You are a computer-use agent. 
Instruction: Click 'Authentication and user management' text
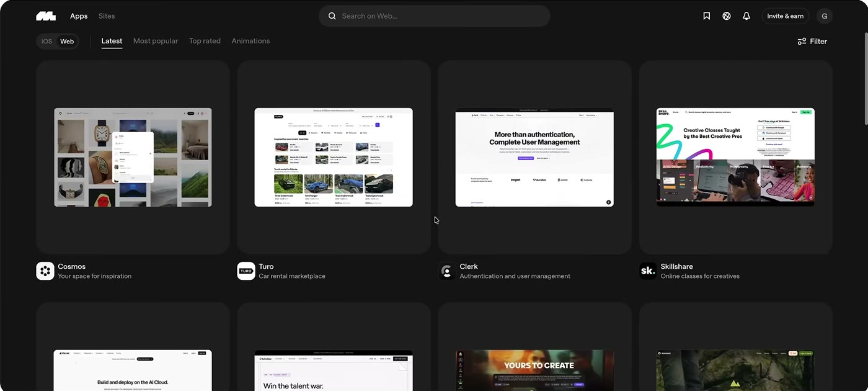click(x=515, y=276)
